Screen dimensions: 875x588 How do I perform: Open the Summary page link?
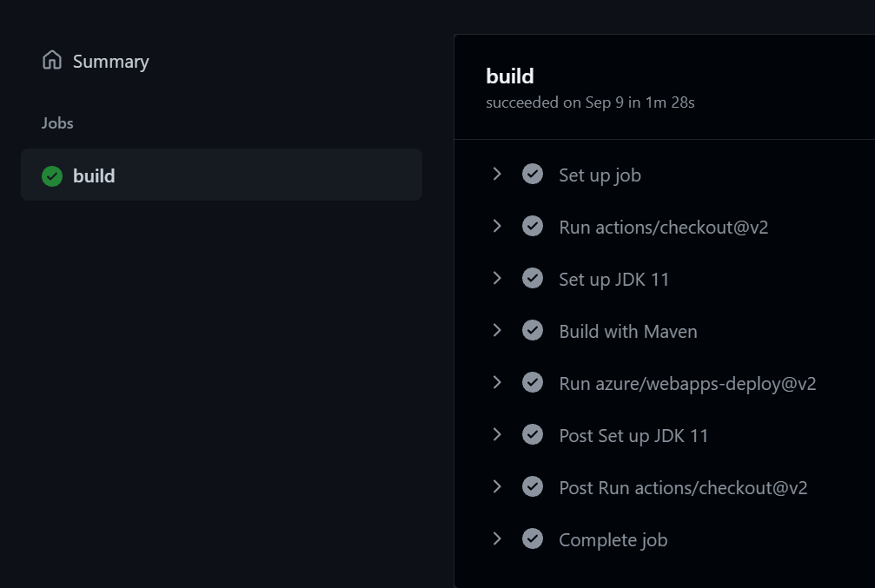110,62
